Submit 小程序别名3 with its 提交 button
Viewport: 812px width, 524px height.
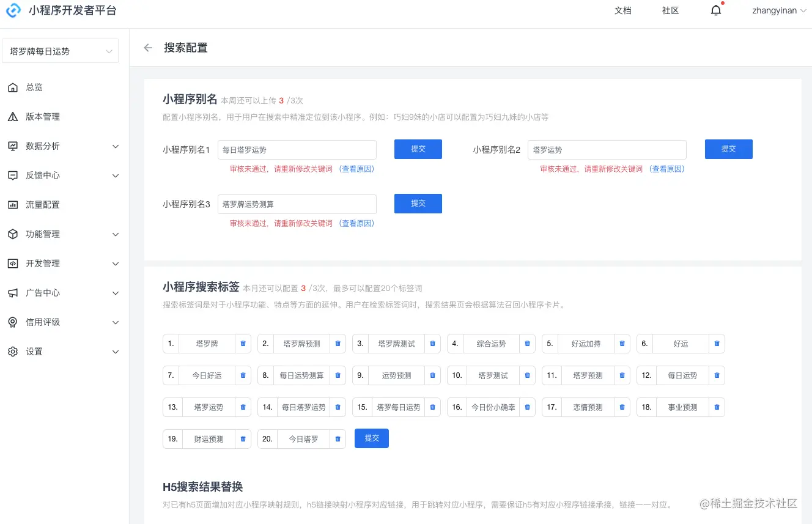(x=418, y=204)
